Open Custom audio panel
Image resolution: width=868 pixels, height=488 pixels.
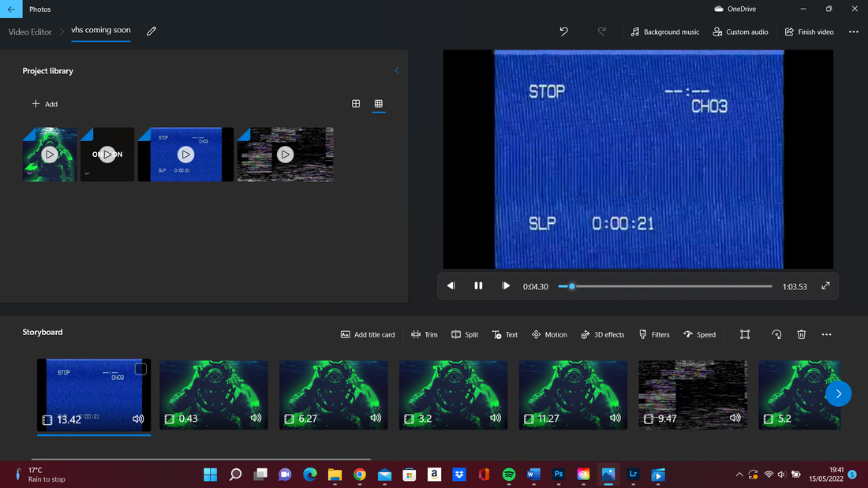pyautogui.click(x=740, y=32)
